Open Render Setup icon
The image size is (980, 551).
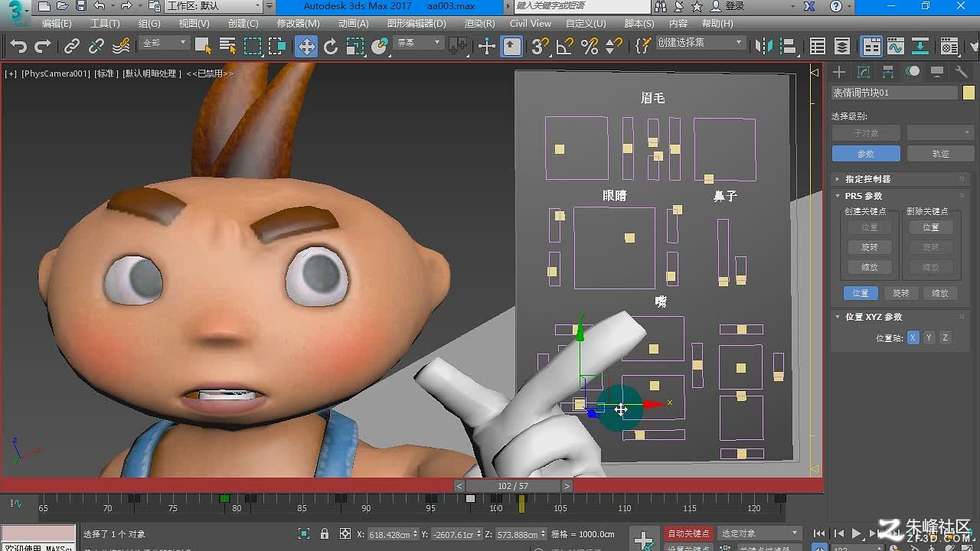(949, 47)
